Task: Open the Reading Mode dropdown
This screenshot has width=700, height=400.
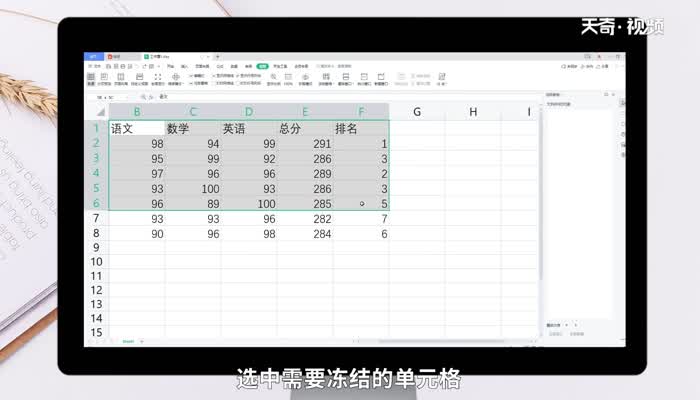Action: pyautogui.click(x=175, y=79)
